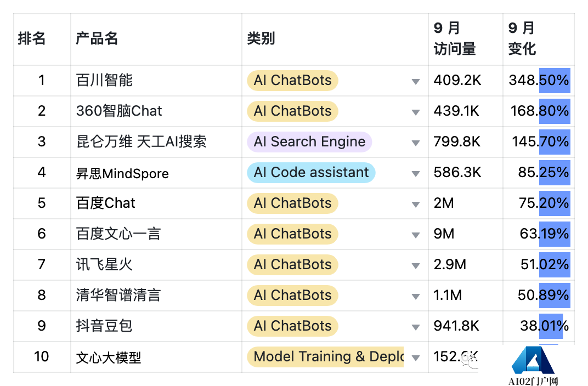The image size is (588, 386).
Task: Click the 348.50% change cell
Action: [x=539, y=80]
